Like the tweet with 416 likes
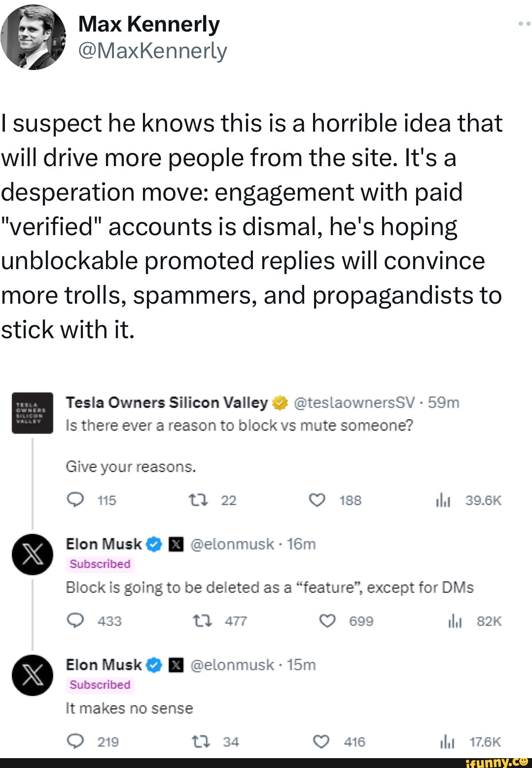 tap(322, 741)
